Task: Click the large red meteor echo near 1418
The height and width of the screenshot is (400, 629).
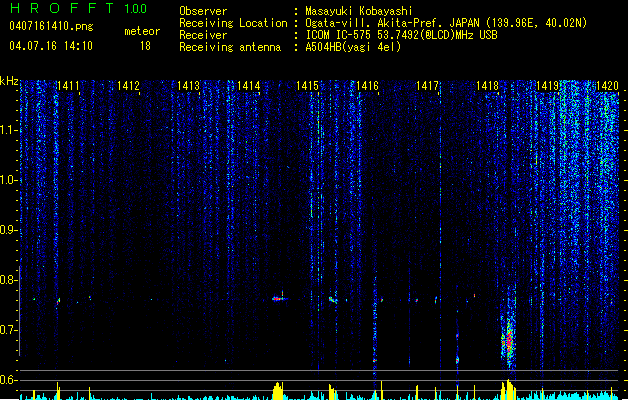Action: pos(509,341)
